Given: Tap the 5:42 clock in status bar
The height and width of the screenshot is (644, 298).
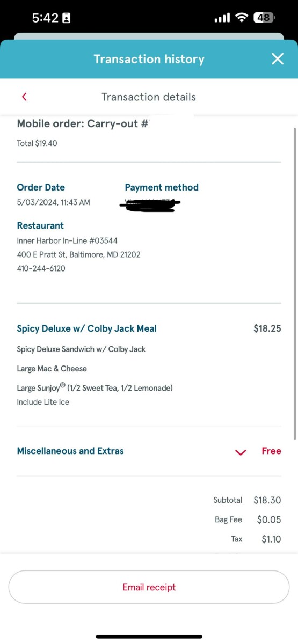Looking at the screenshot, I should point(45,18).
